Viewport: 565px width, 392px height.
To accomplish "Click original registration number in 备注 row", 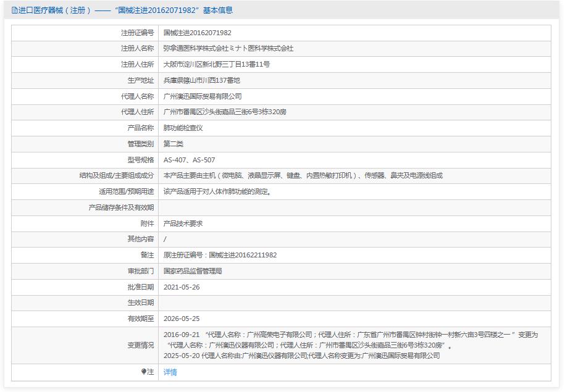I will click(x=220, y=255).
